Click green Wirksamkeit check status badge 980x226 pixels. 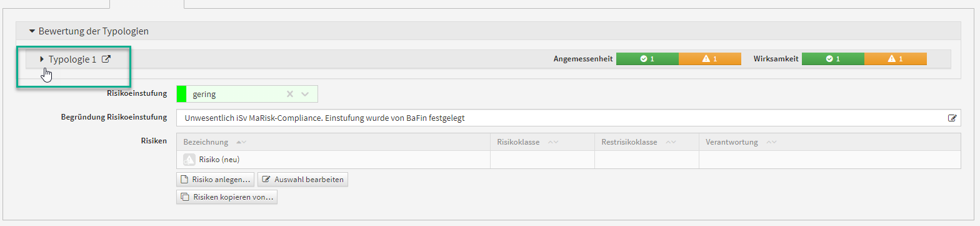832,59
